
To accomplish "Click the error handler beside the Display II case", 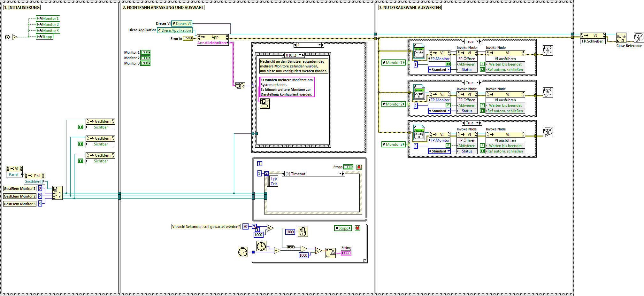I will point(548,92).
